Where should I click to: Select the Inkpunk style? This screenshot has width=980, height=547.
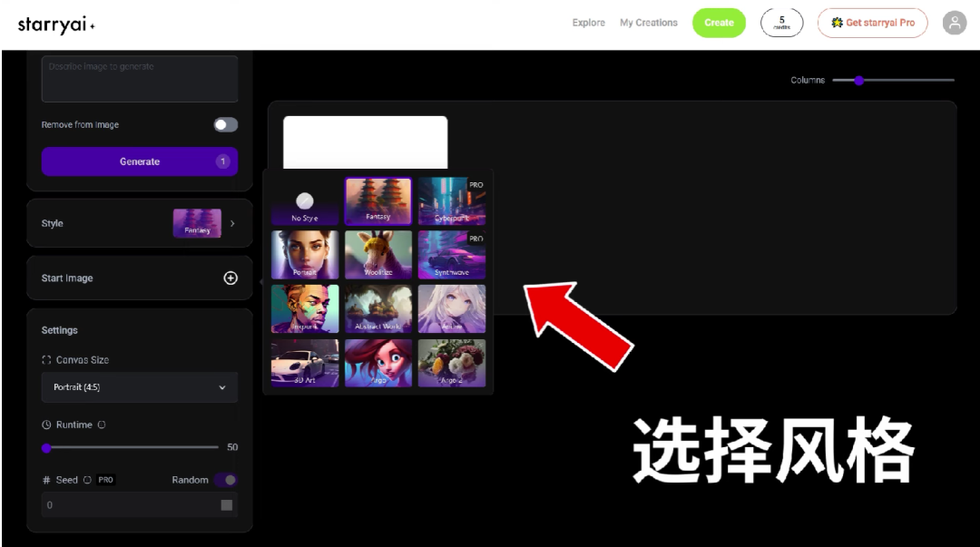click(x=304, y=308)
